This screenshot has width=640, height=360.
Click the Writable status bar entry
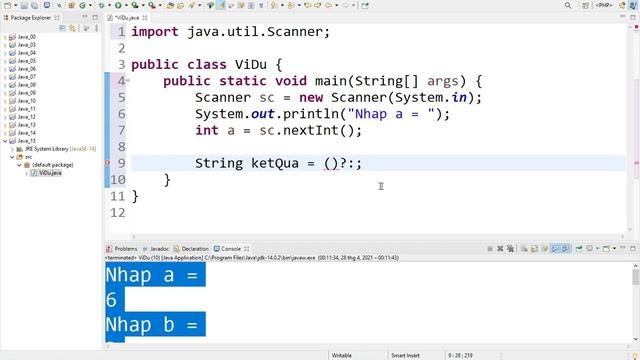(x=342, y=356)
